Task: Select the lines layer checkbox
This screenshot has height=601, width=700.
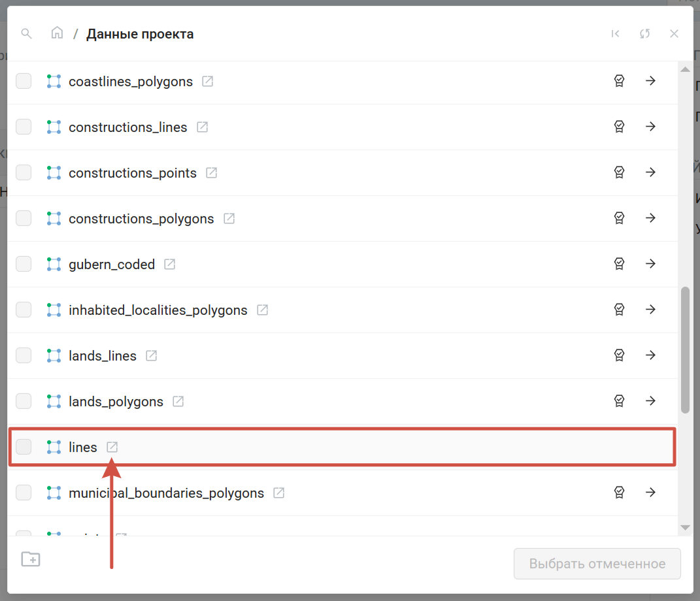Action: tap(24, 447)
